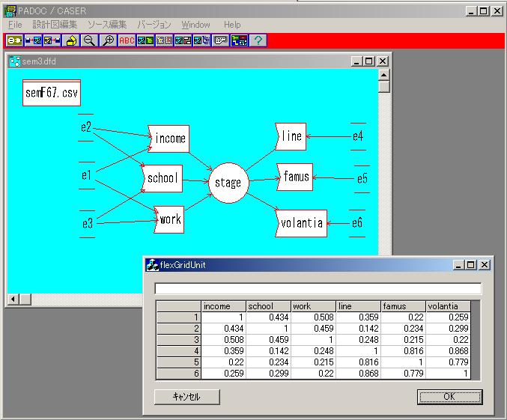The height and width of the screenshot is (420, 507).
Task: Click the text field above the grid
Action: [x=318, y=288]
